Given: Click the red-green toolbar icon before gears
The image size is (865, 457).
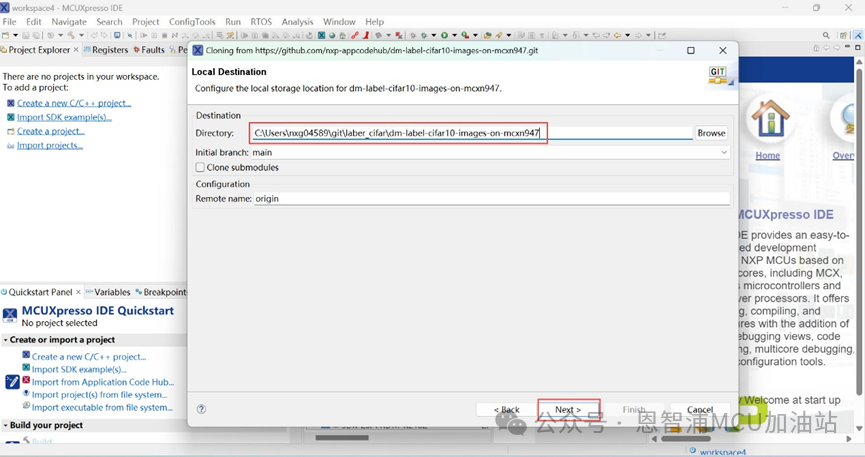Looking at the screenshot, I should (x=398, y=35).
